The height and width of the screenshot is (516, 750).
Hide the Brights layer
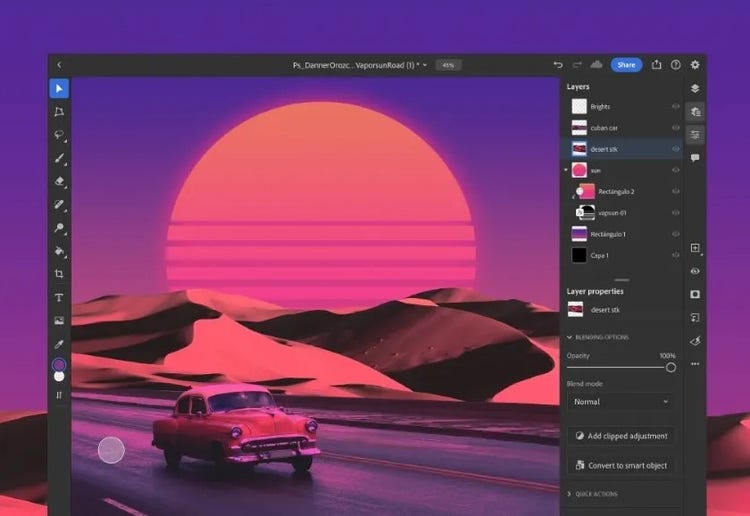[676, 106]
